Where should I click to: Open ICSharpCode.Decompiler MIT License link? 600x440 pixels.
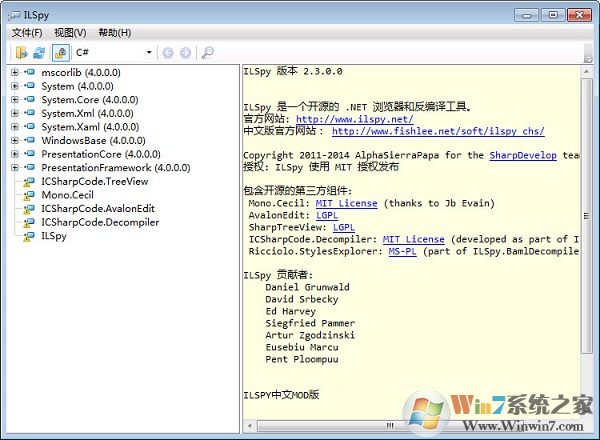tap(414, 239)
